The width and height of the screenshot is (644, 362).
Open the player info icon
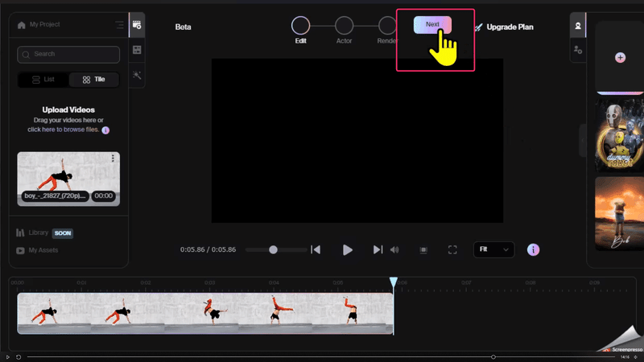(x=533, y=249)
